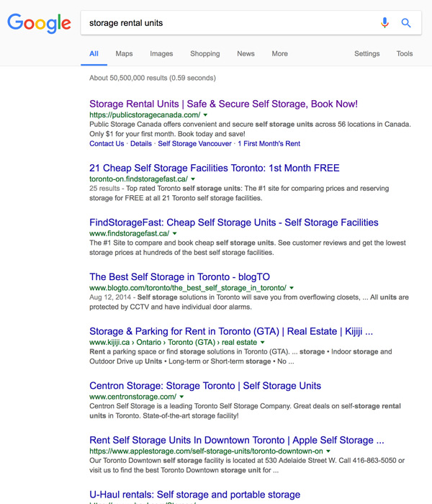Screen dimensions: 432x504
Task: Expand arrow beside toronto-on.findstoragefast.ca
Action: pyautogui.click(x=193, y=179)
